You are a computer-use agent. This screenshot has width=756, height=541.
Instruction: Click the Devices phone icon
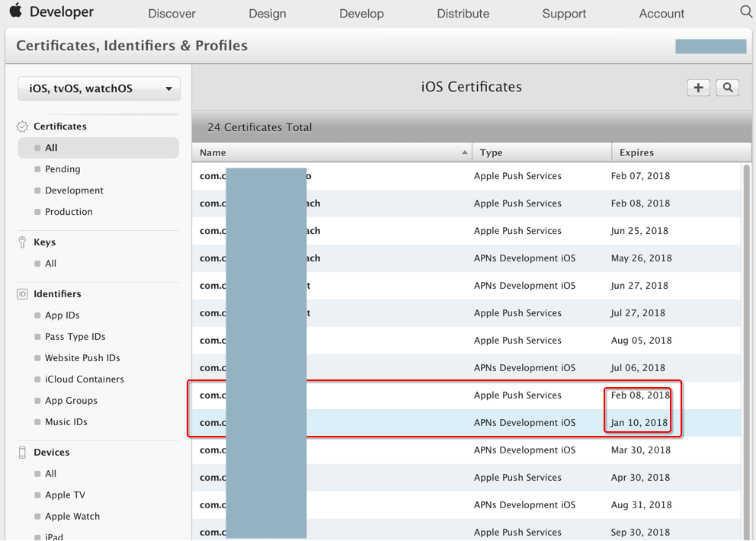click(22, 453)
